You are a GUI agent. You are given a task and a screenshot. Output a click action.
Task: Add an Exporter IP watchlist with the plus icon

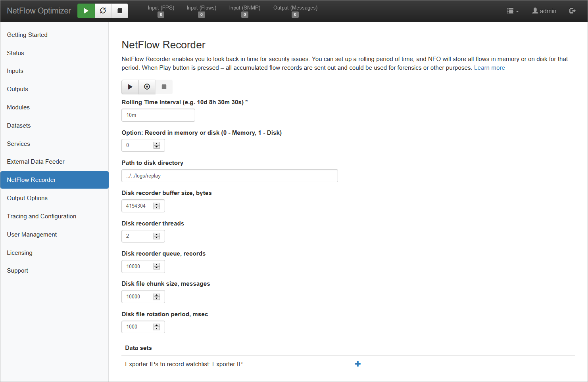click(x=358, y=364)
